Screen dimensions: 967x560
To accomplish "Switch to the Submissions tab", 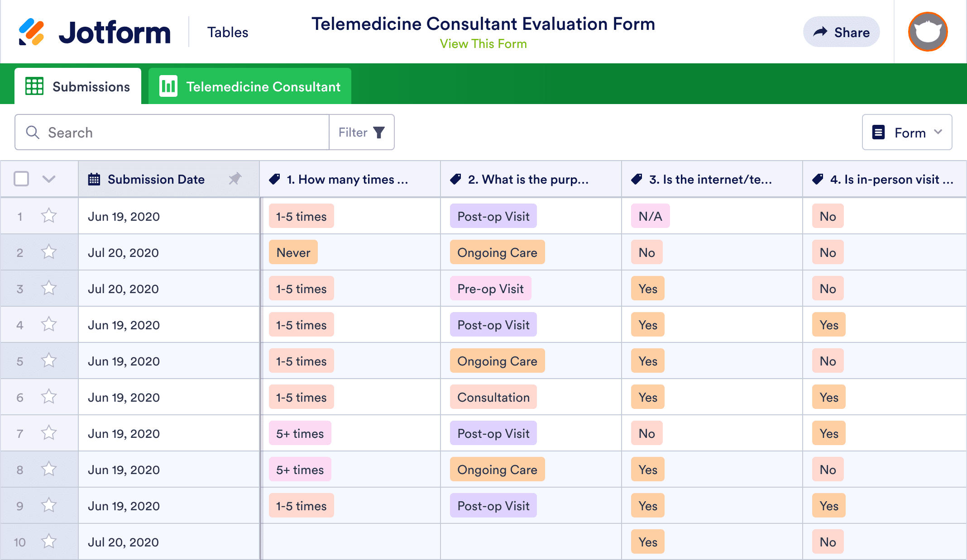I will point(78,86).
